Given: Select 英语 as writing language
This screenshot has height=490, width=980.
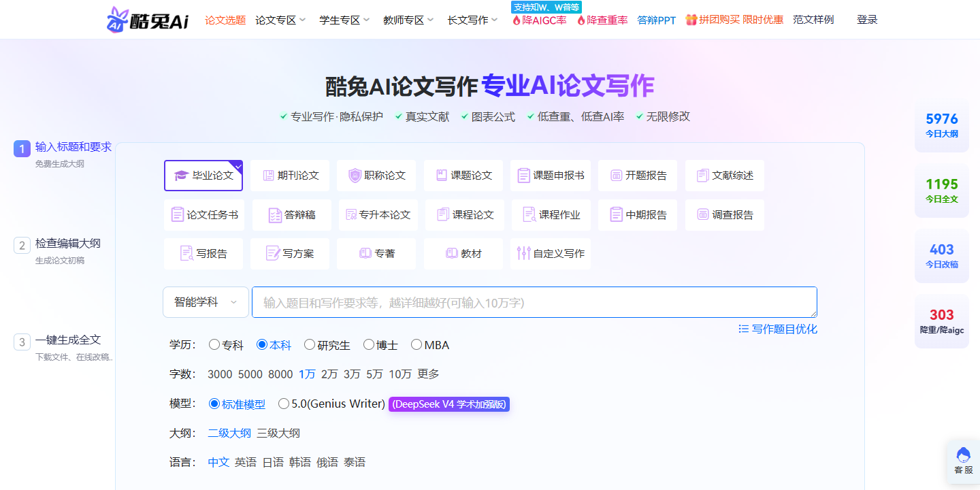Looking at the screenshot, I should [246, 462].
